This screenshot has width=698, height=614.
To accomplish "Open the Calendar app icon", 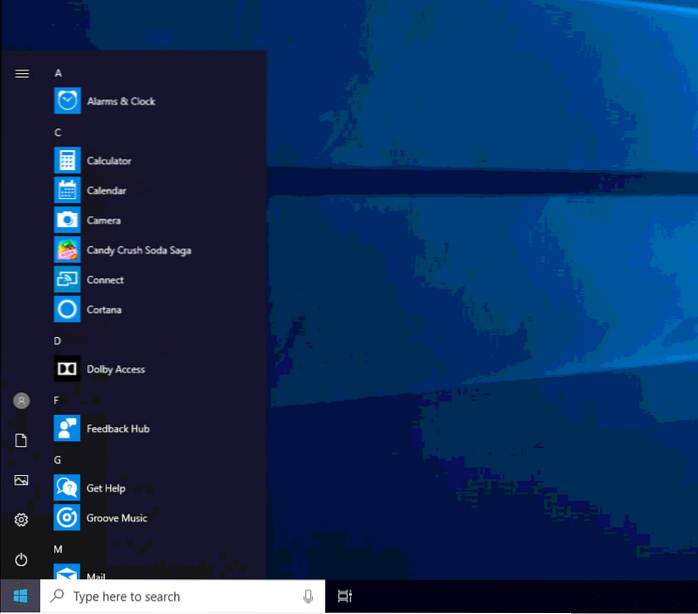I will [67, 191].
